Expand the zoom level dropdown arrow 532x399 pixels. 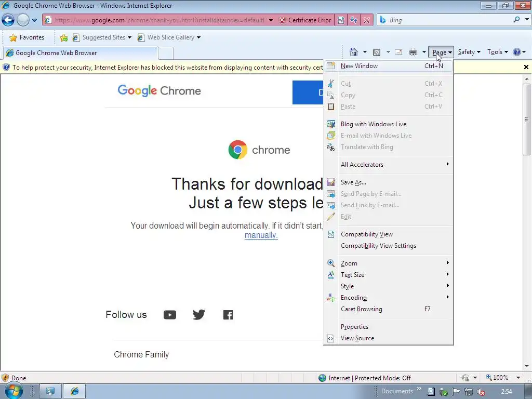click(x=518, y=378)
